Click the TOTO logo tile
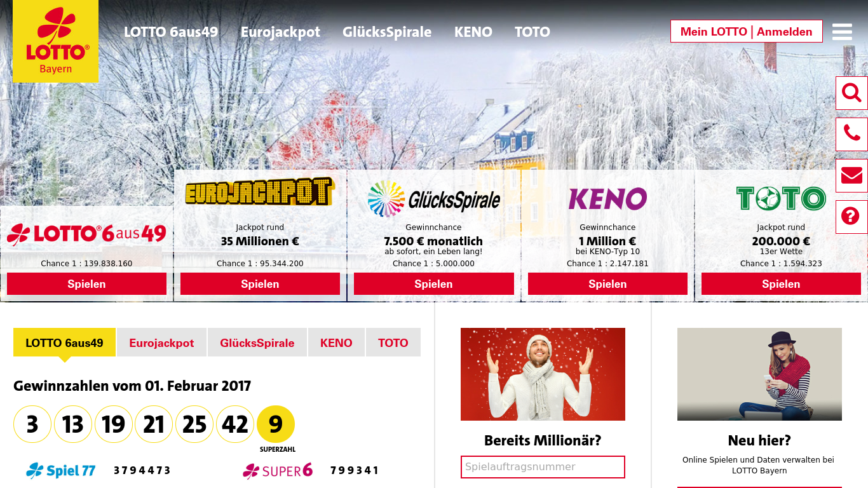 [781, 198]
